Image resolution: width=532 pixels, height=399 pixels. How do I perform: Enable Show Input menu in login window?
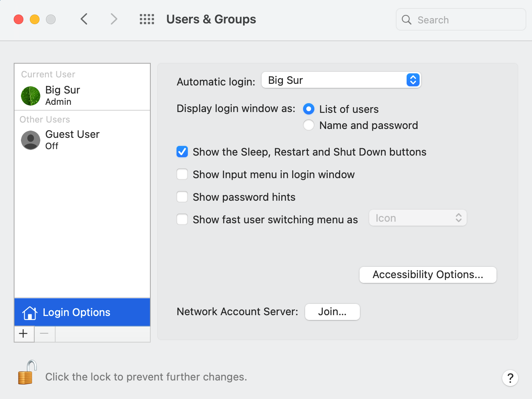coord(182,174)
